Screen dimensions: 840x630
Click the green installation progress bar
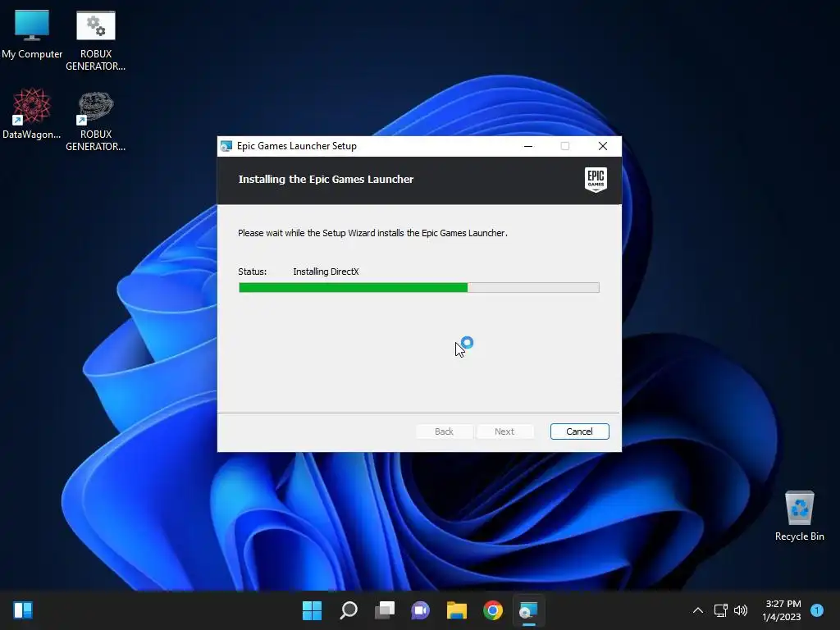click(x=419, y=288)
